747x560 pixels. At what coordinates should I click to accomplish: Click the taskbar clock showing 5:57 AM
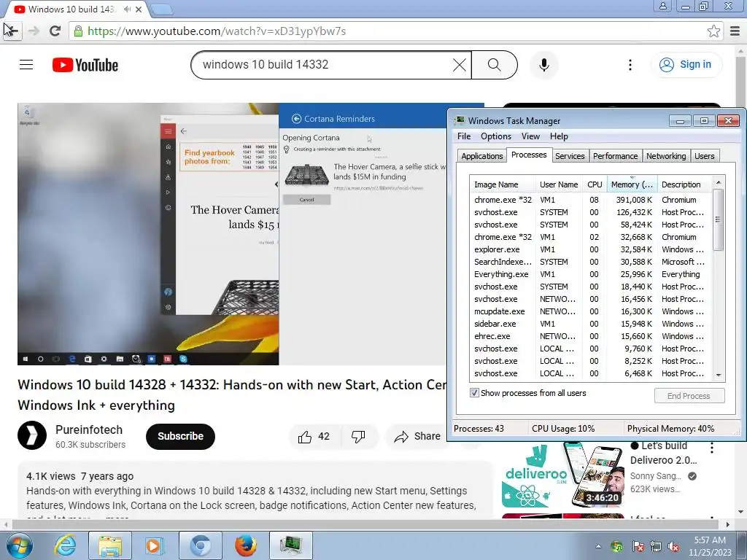[710, 546]
